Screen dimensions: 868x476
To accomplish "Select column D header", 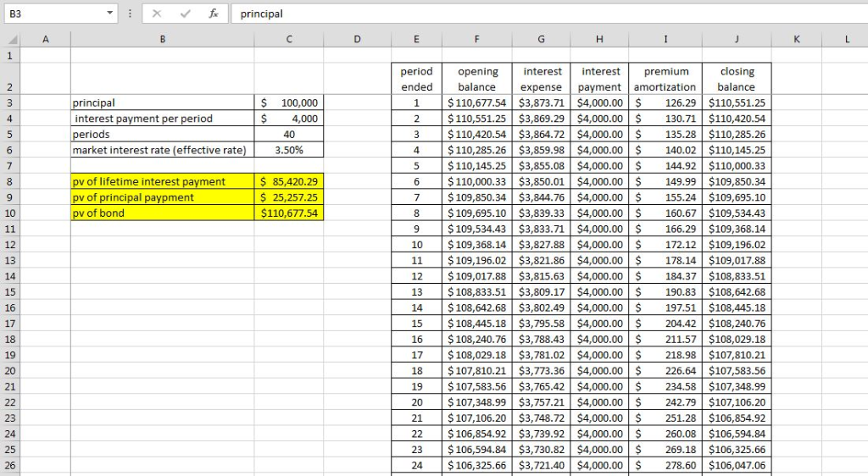I will pos(357,39).
